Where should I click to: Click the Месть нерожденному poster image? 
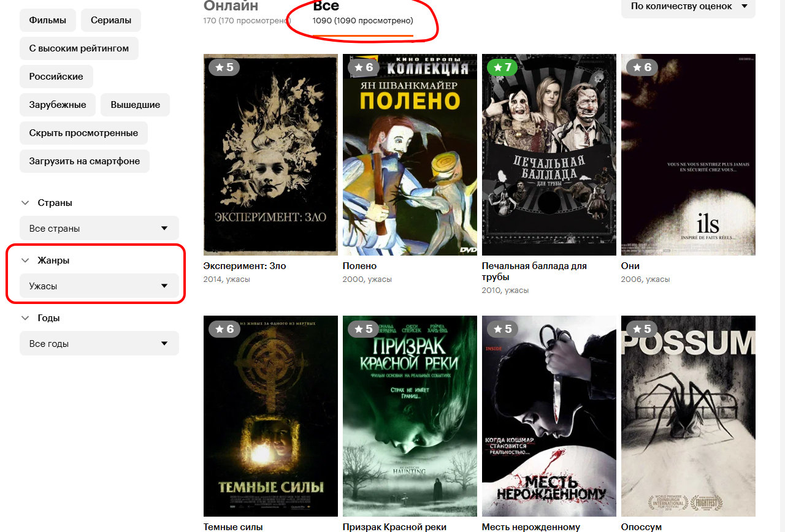tap(549, 416)
